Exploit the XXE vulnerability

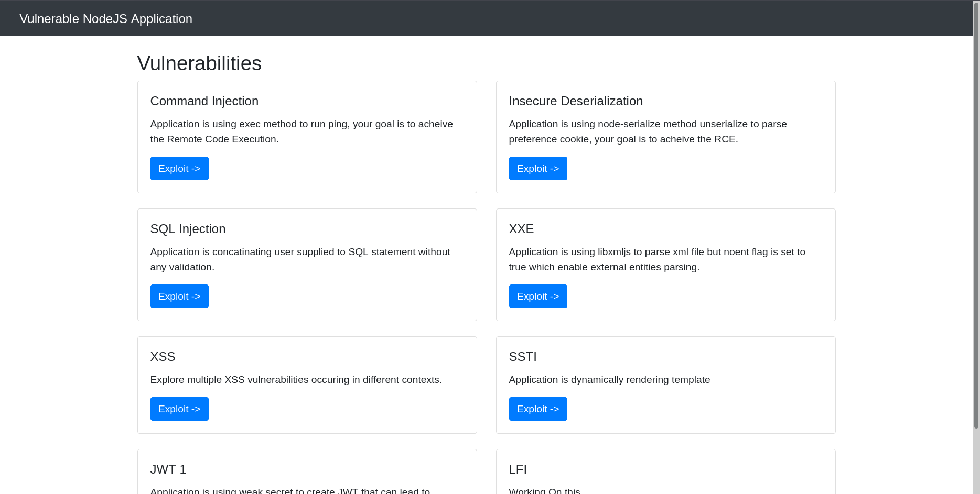click(x=538, y=296)
